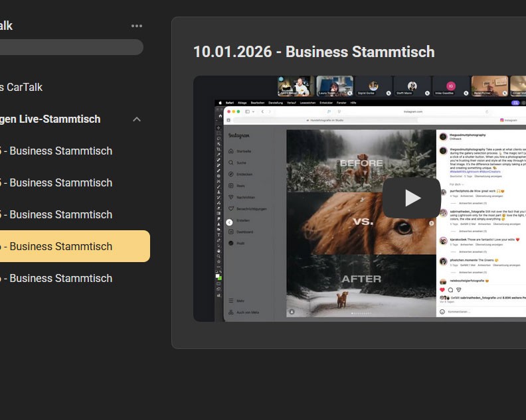Open the three-dot options menu in the sidebar header

click(137, 26)
